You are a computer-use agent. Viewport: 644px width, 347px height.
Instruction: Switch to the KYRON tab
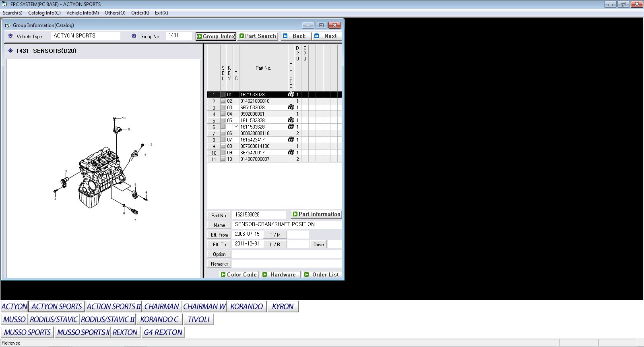283,307
